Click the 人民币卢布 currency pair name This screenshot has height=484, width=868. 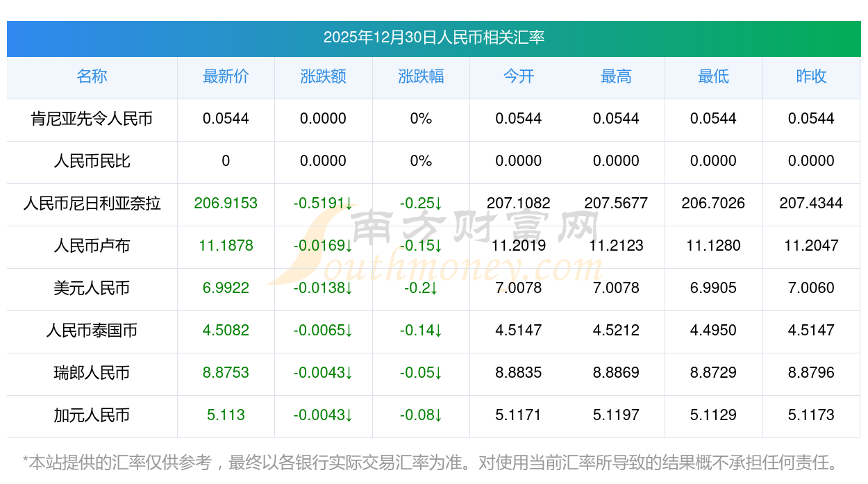[x=92, y=246]
